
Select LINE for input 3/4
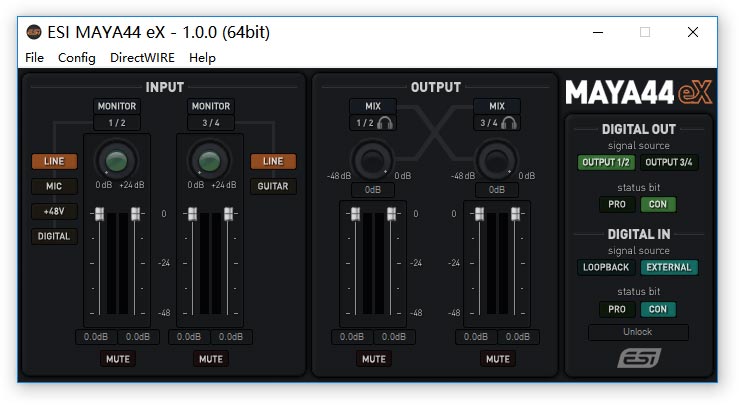coord(273,161)
